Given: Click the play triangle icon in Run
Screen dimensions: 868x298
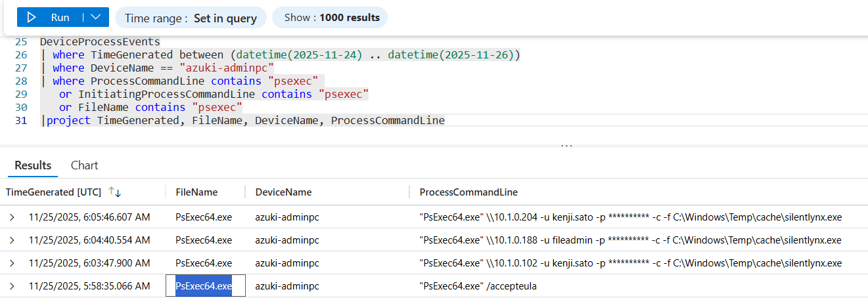Looking at the screenshot, I should (32, 18).
